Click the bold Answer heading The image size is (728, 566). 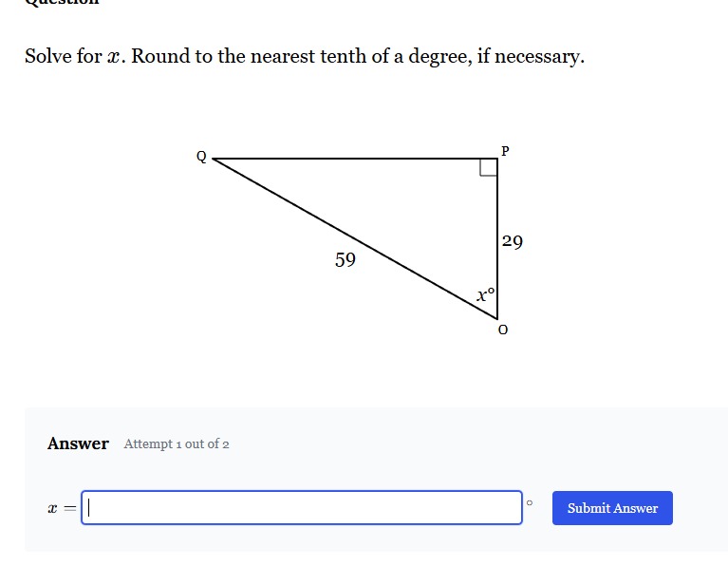click(x=78, y=443)
